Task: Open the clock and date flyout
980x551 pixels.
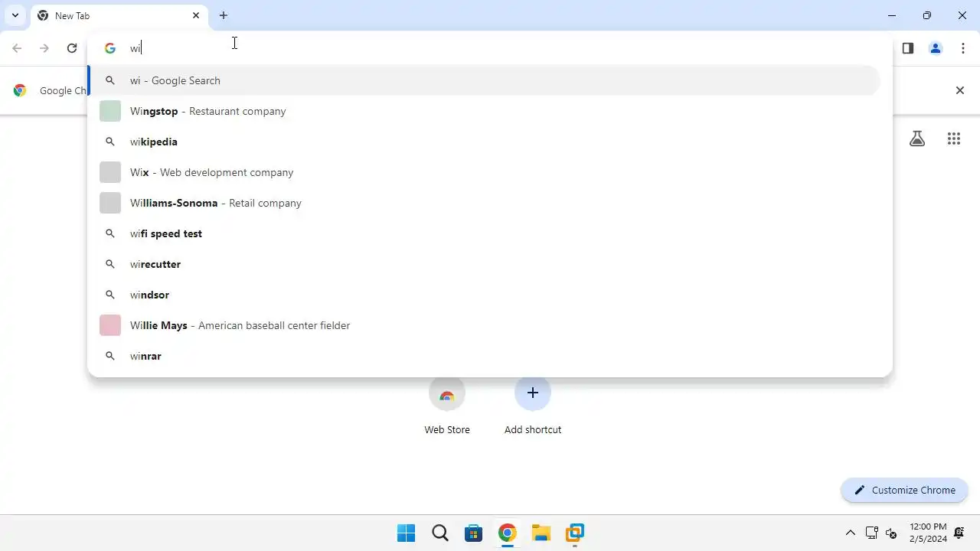Action: pyautogui.click(x=928, y=533)
